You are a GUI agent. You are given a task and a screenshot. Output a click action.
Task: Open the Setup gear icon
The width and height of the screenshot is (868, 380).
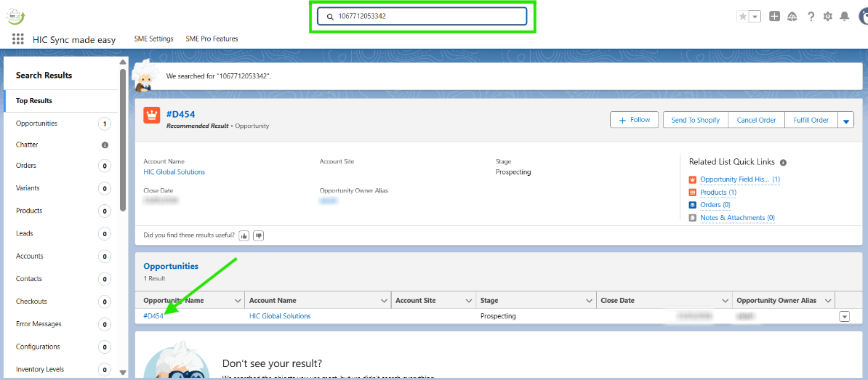pos(827,17)
